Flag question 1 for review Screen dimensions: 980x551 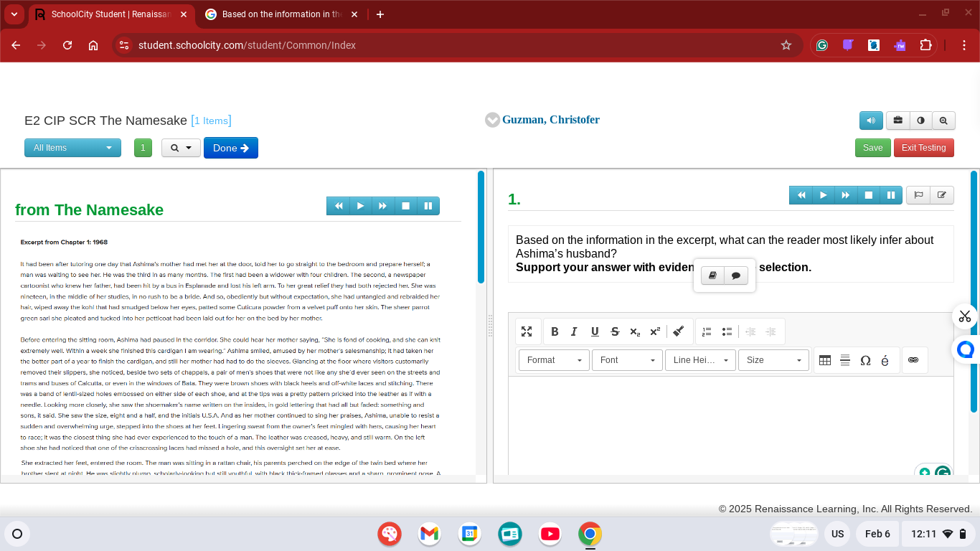[x=918, y=195]
